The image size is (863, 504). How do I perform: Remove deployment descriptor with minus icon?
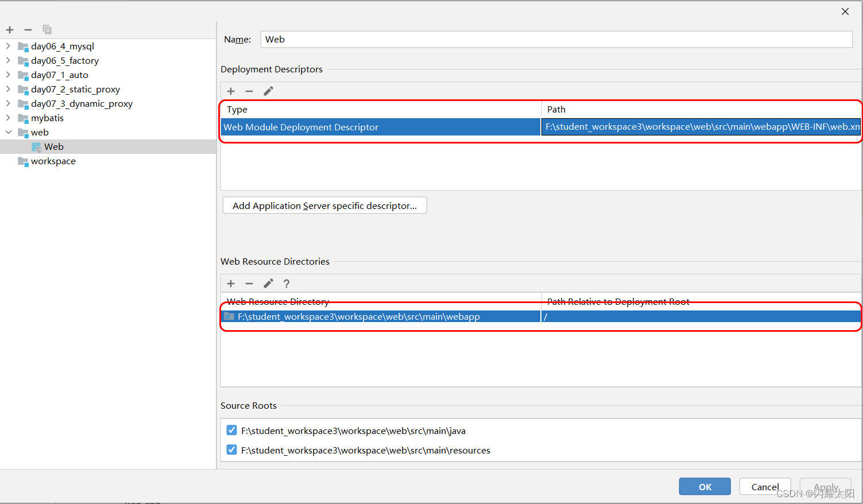coord(249,91)
